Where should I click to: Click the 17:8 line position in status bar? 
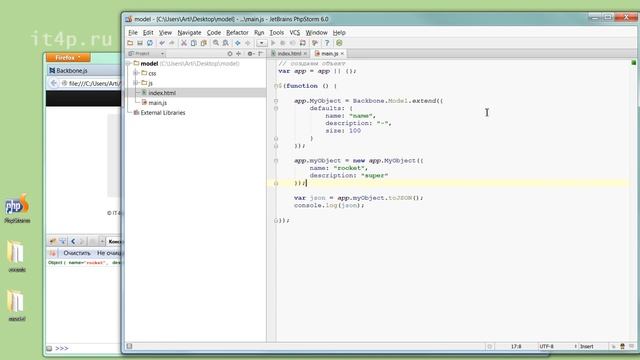pyautogui.click(x=516, y=347)
